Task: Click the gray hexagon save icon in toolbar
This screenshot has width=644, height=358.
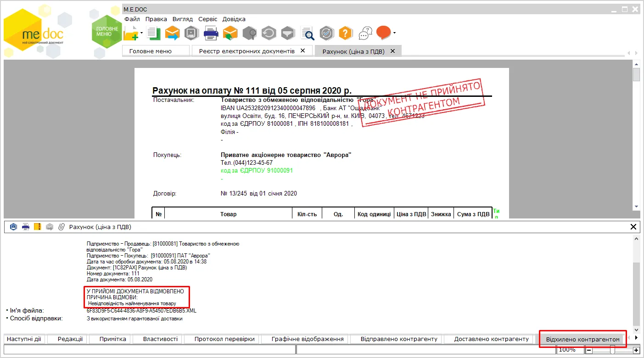Action: pos(191,33)
